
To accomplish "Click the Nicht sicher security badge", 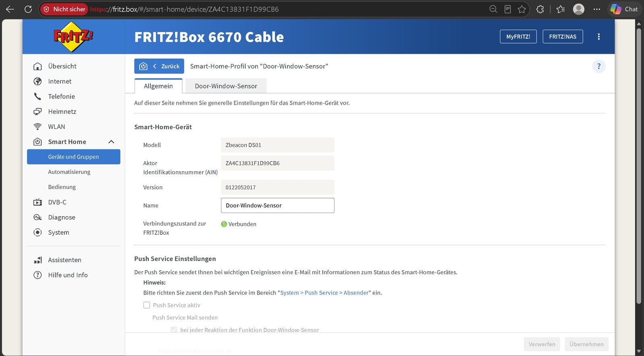I will point(64,9).
